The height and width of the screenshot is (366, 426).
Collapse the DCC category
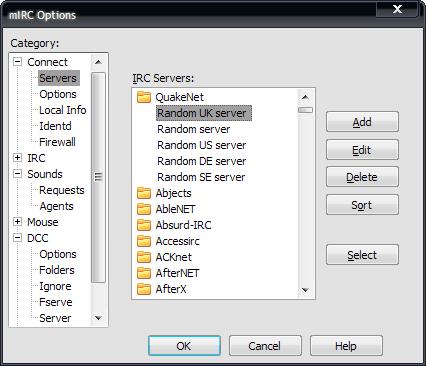point(17,238)
